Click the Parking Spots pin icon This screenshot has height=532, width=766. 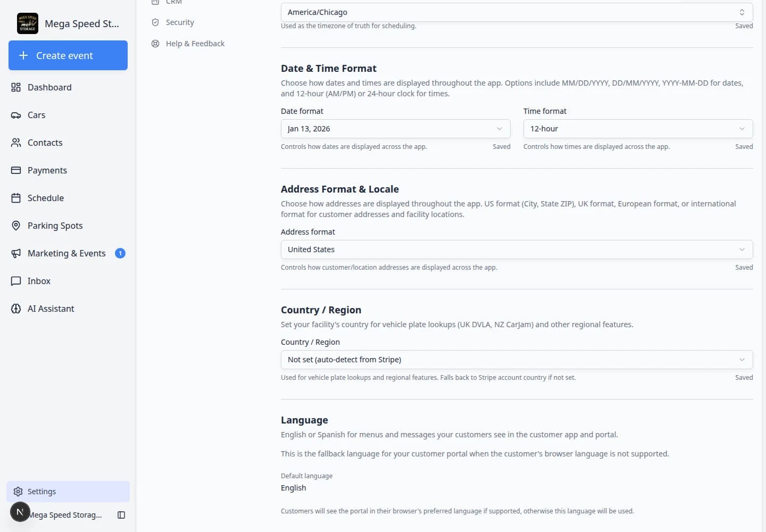click(x=16, y=226)
